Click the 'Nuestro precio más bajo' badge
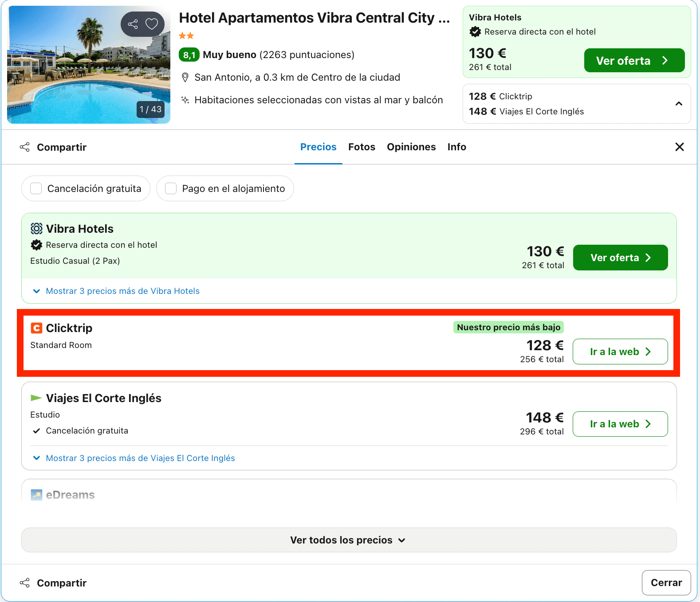The height and width of the screenshot is (602, 700). pos(508,327)
